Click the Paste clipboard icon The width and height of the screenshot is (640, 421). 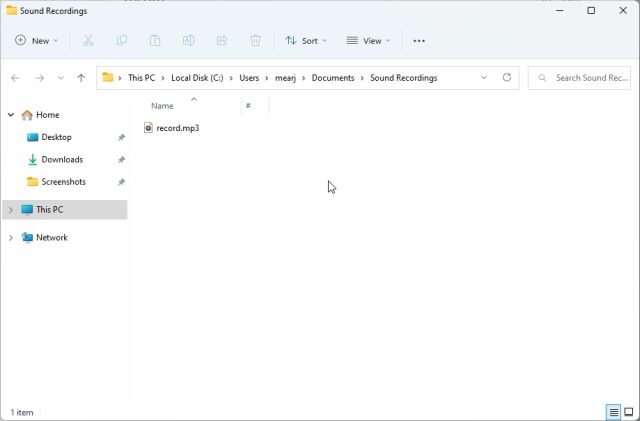(155, 40)
